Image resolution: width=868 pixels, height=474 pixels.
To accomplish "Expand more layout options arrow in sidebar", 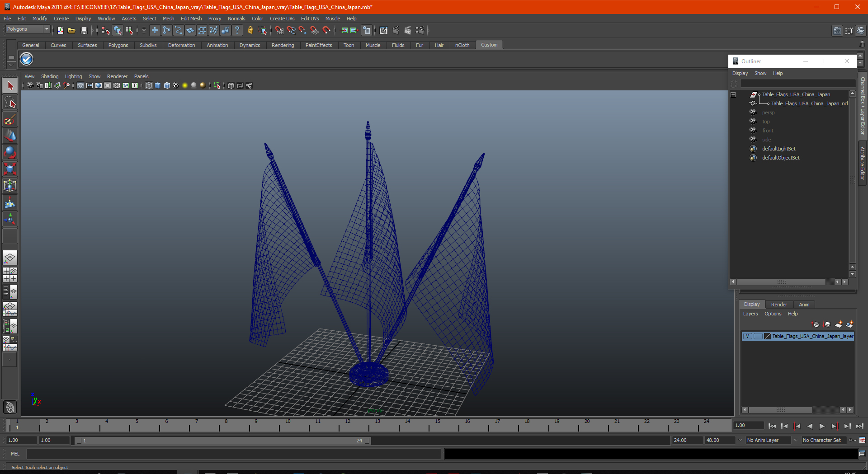I will (x=9, y=360).
